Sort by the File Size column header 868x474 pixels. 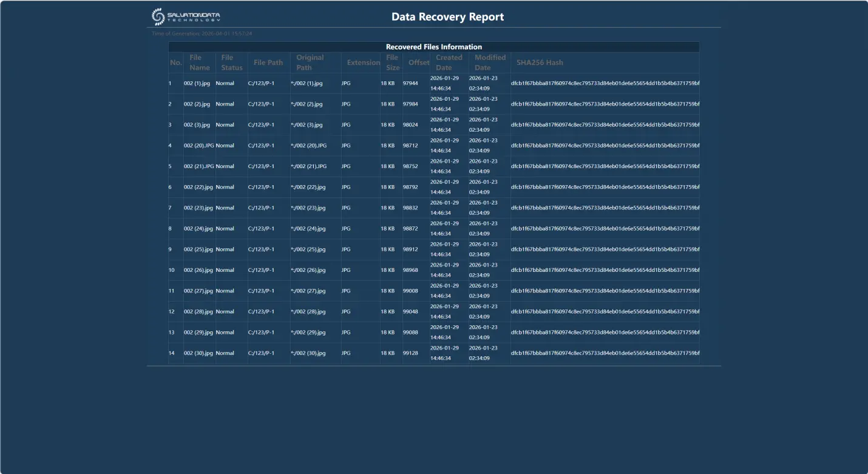coord(392,63)
